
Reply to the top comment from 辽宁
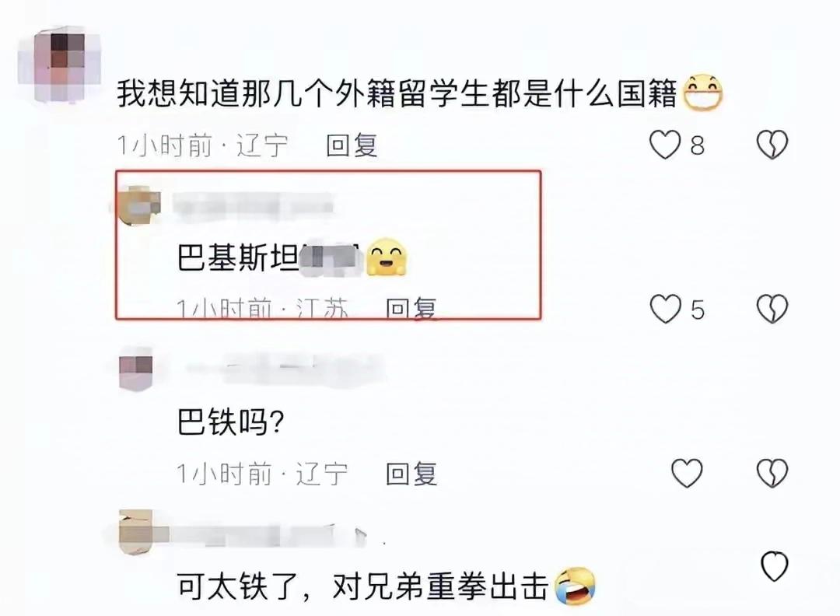point(352,145)
